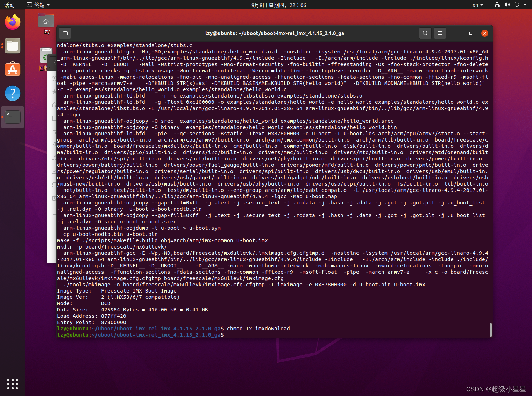Open Firefox from the dock

(x=13, y=22)
